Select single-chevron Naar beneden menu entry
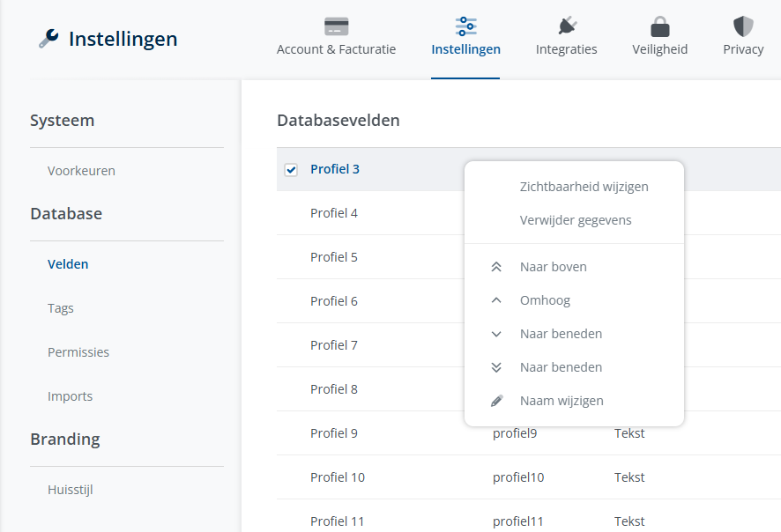The height and width of the screenshot is (532, 781). (x=561, y=334)
